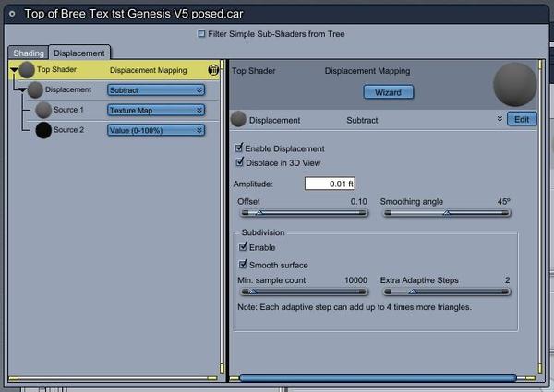554x392 pixels.
Task: Click the trash icon on Top Shader row
Action: (x=213, y=70)
